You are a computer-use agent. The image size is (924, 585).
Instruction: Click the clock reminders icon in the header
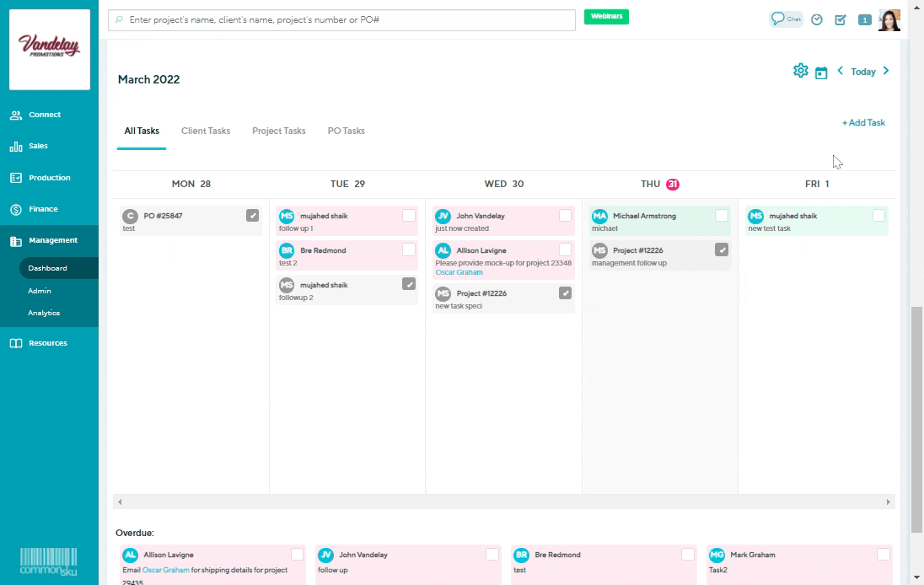coord(816,19)
